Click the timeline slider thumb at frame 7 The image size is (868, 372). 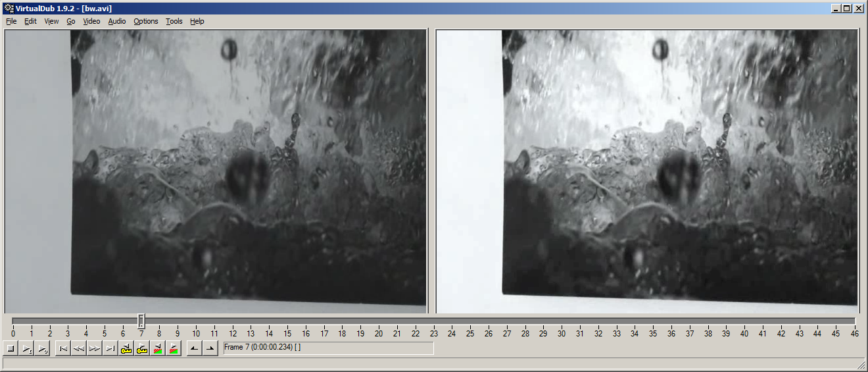pyautogui.click(x=141, y=321)
